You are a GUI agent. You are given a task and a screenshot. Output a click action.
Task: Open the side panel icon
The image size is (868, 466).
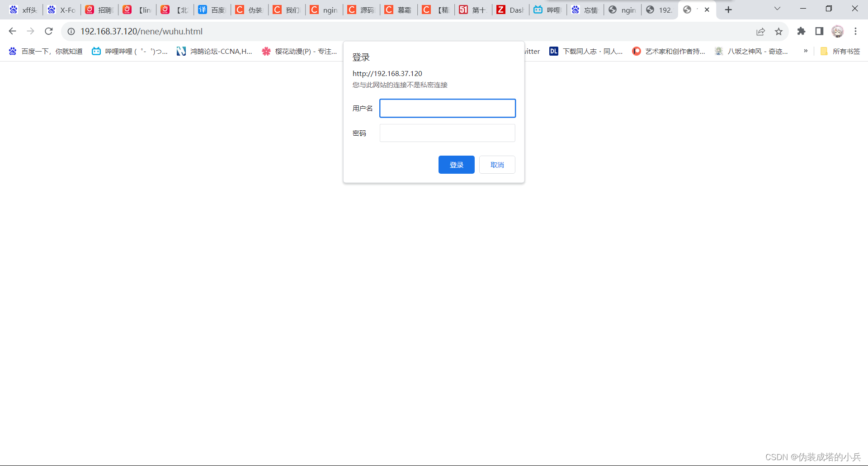(819, 31)
